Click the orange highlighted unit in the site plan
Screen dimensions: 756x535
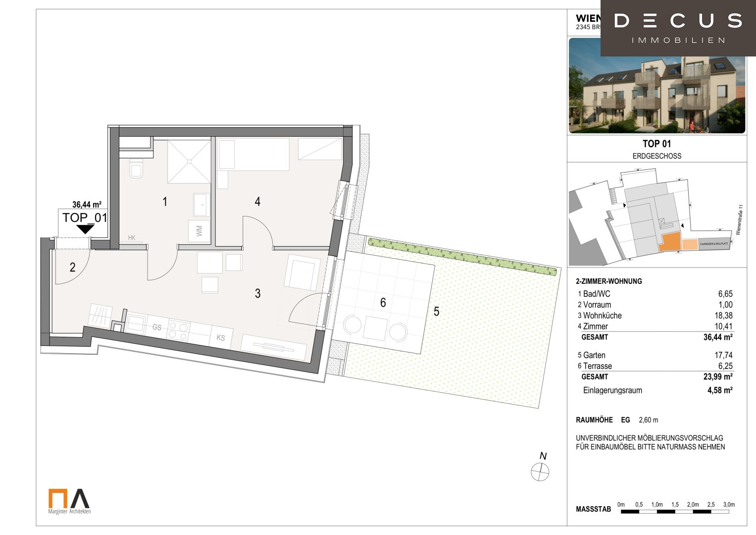click(669, 242)
